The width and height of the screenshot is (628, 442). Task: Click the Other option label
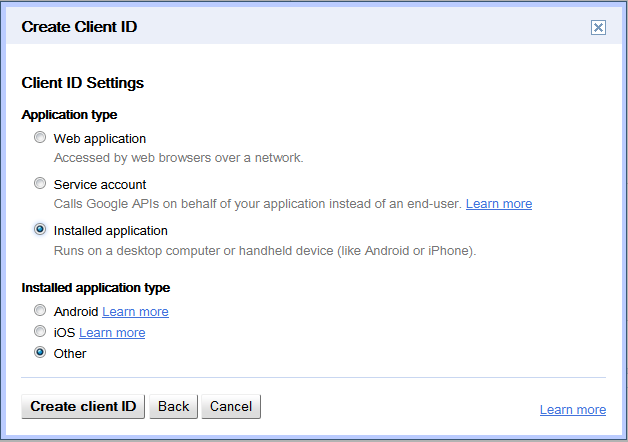[70, 354]
